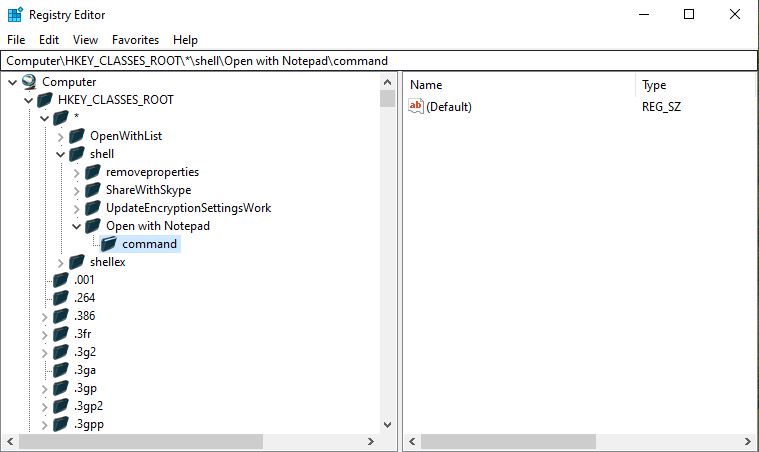This screenshot has height=452, width=759.
Task: Click the open folder icon for command
Action: click(109, 244)
